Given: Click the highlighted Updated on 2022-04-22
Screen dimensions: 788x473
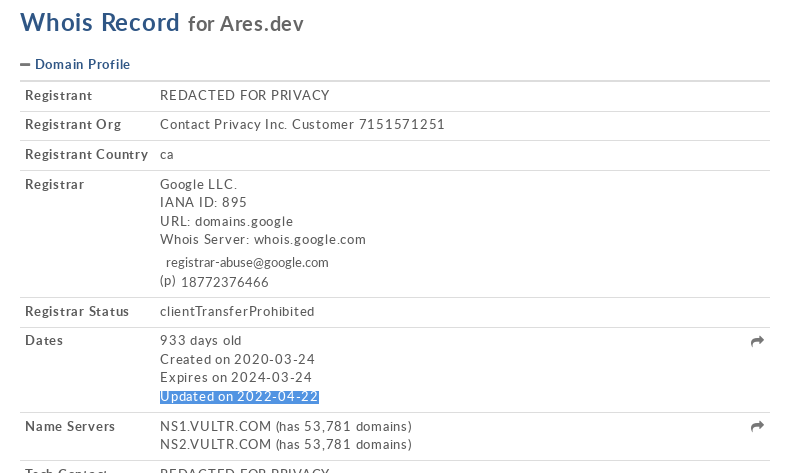Looking at the screenshot, I should (239, 397).
